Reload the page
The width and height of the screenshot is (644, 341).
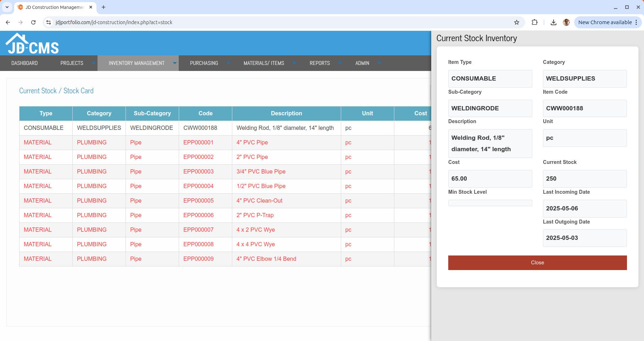tap(33, 22)
